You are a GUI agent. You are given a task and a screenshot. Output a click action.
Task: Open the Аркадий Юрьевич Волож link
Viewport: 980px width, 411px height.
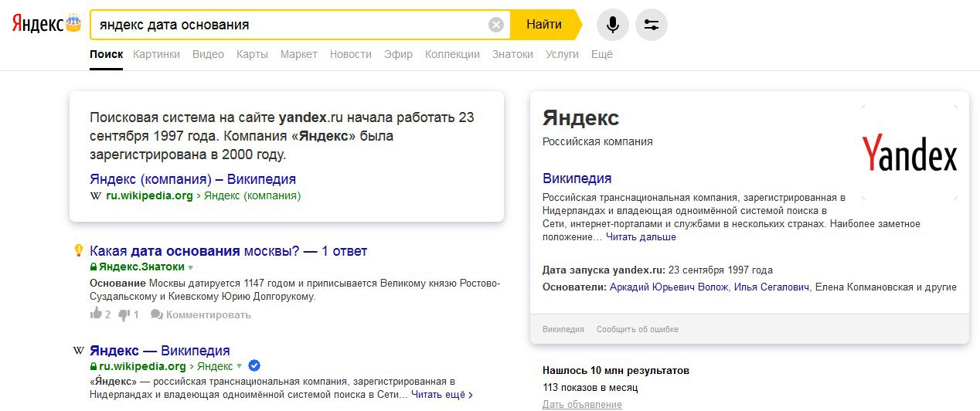tap(669, 287)
